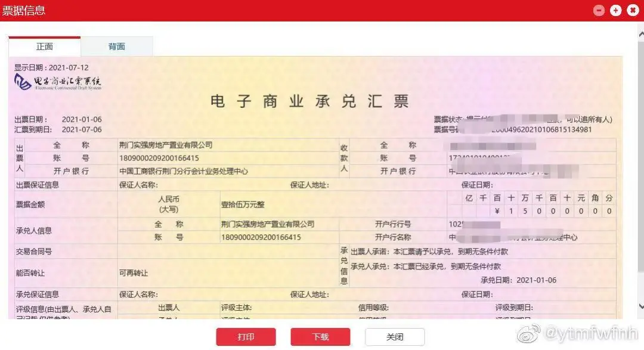Click the zoom-in plus icon on title bar
Viewport: 644px width, 350px height.
click(615, 10)
